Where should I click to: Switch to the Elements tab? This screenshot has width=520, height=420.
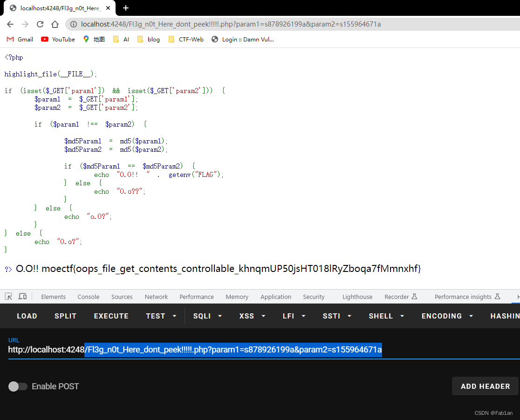tap(54, 297)
